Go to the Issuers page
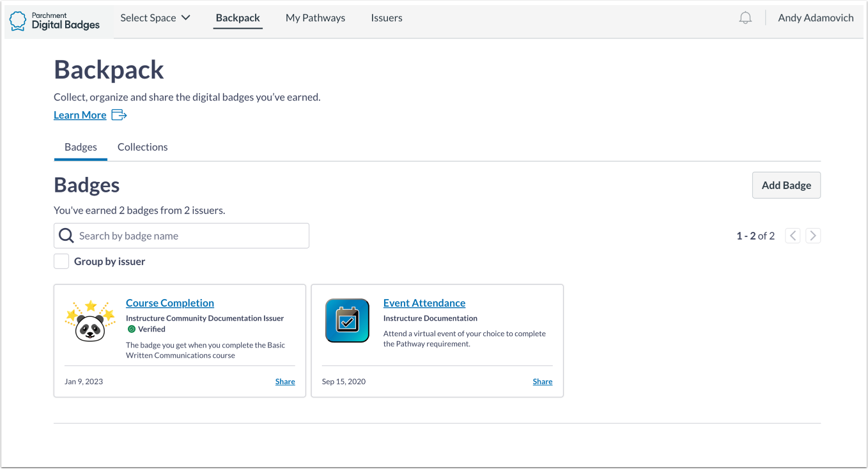Image resolution: width=868 pixels, height=469 pixels. pos(387,18)
